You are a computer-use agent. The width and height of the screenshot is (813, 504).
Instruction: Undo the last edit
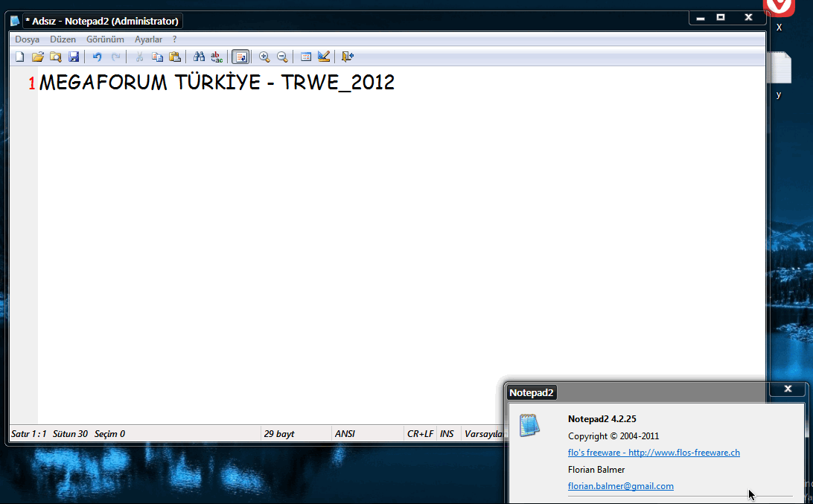(97, 57)
